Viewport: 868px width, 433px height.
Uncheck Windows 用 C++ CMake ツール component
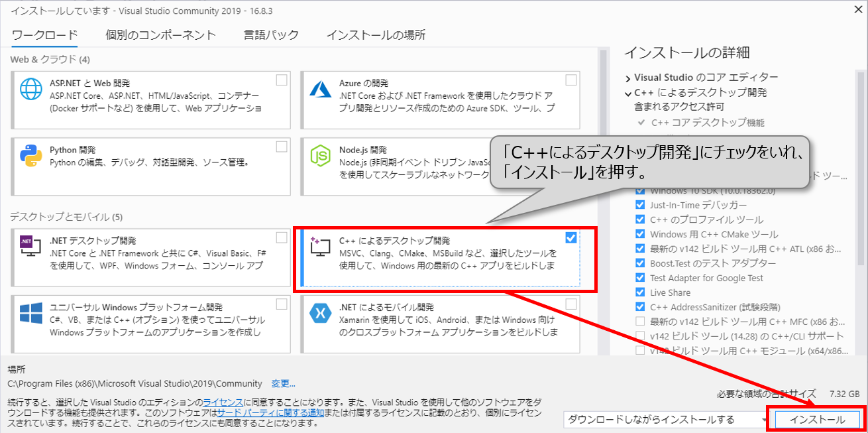coord(640,234)
